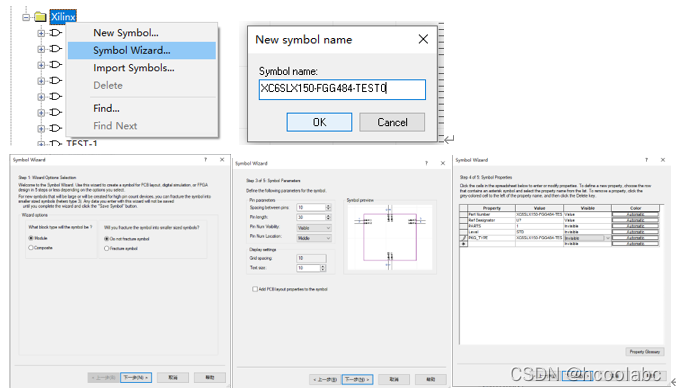Click Next in the Step 1 wizard

point(135,378)
